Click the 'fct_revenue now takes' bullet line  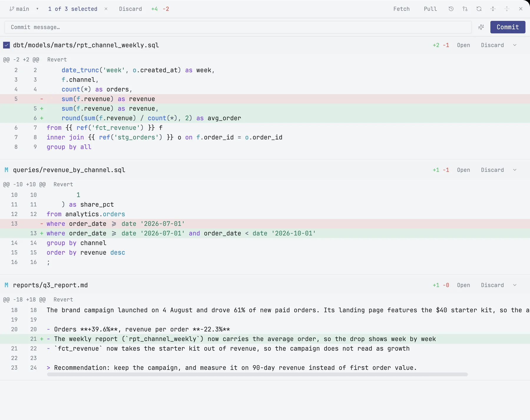click(x=265, y=348)
